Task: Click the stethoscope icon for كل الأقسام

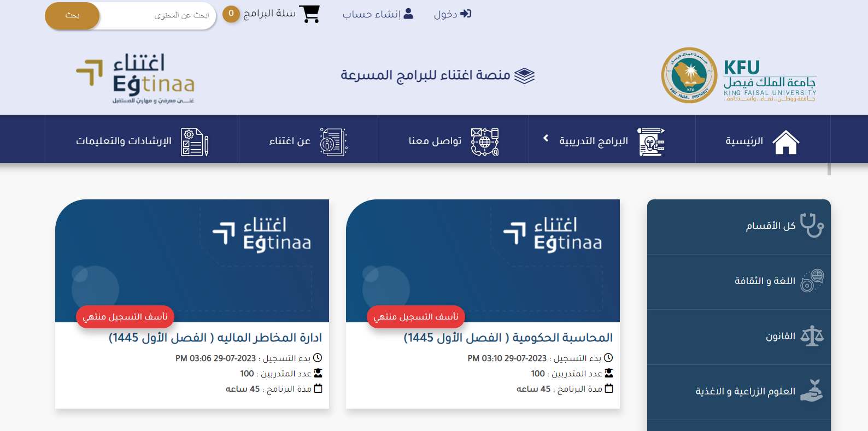Action: (812, 226)
